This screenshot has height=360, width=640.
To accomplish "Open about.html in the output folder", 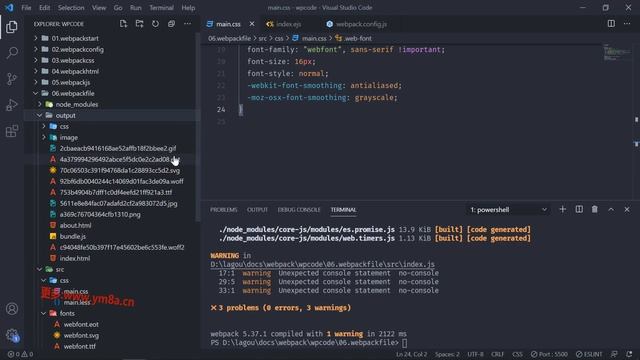I will pyautogui.click(x=76, y=225).
